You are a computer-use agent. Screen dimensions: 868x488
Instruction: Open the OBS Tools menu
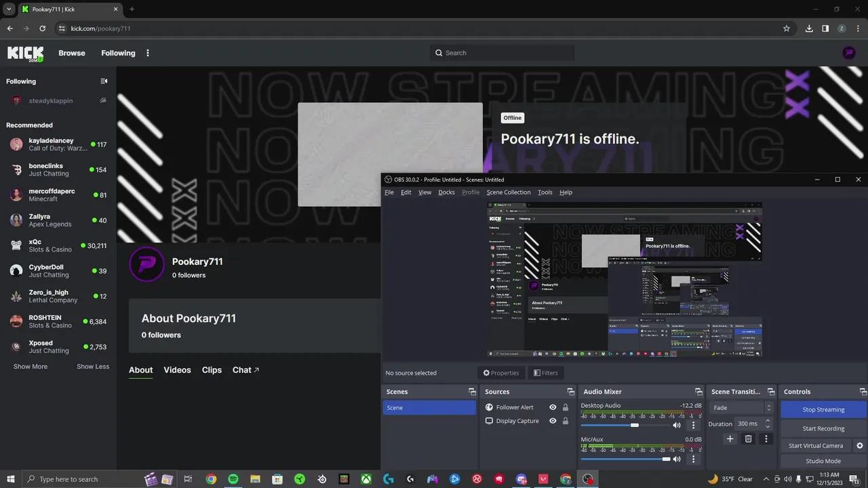click(545, 192)
